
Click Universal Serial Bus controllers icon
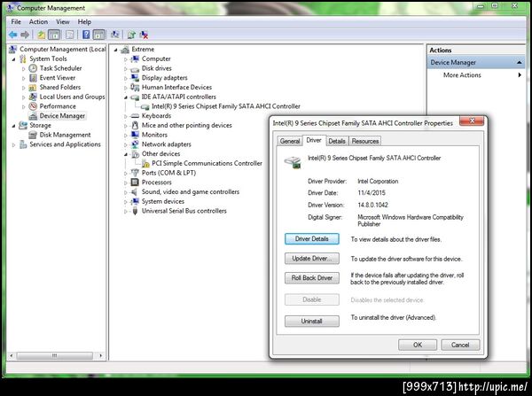tap(135, 211)
